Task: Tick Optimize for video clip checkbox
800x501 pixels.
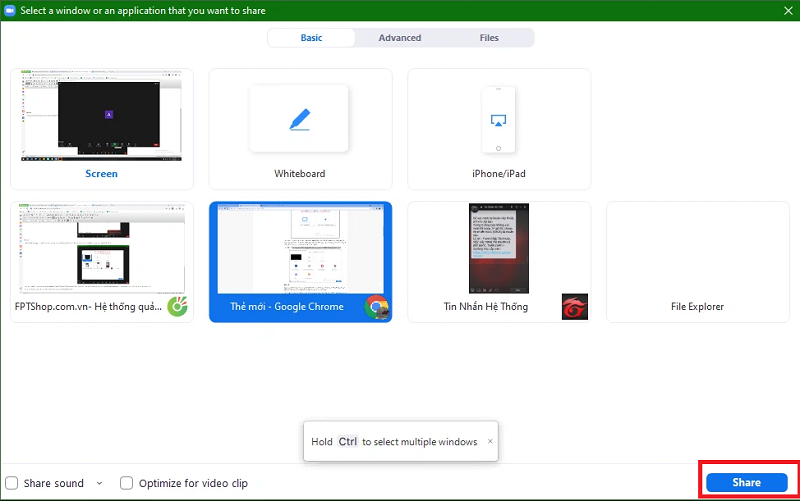Action: pyautogui.click(x=126, y=483)
